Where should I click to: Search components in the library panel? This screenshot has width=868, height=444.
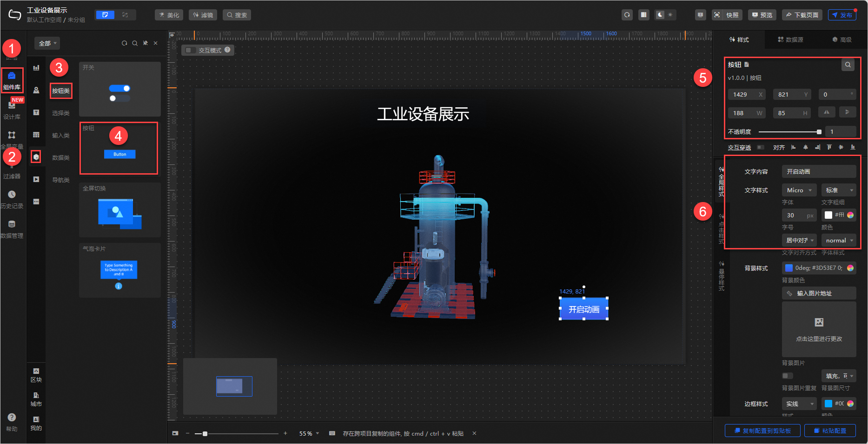coord(135,43)
